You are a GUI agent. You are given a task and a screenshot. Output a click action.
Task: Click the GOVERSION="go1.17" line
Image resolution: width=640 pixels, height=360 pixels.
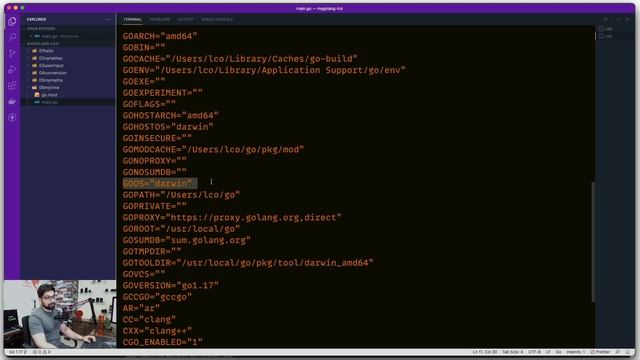[171, 285]
